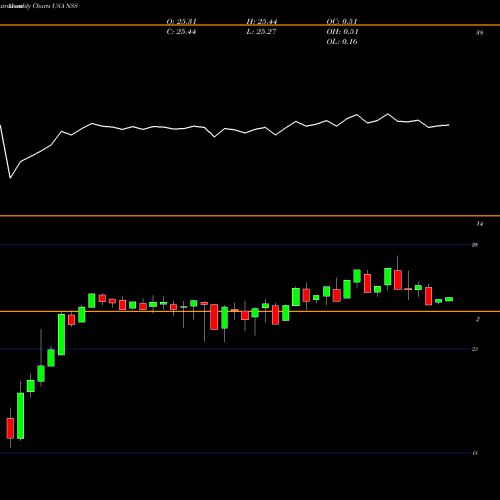500x500 pixels.
Task: Click the 'C: 25.44' close value
Action: (181, 32)
